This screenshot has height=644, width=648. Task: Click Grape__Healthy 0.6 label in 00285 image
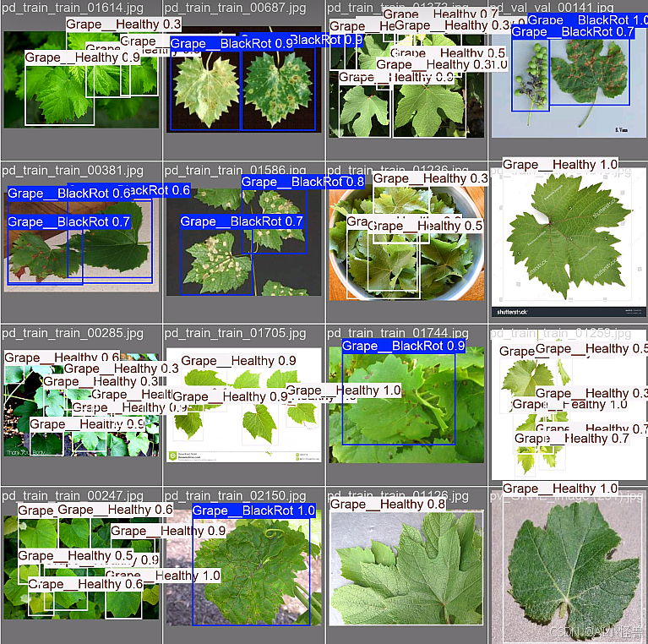[62, 357]
